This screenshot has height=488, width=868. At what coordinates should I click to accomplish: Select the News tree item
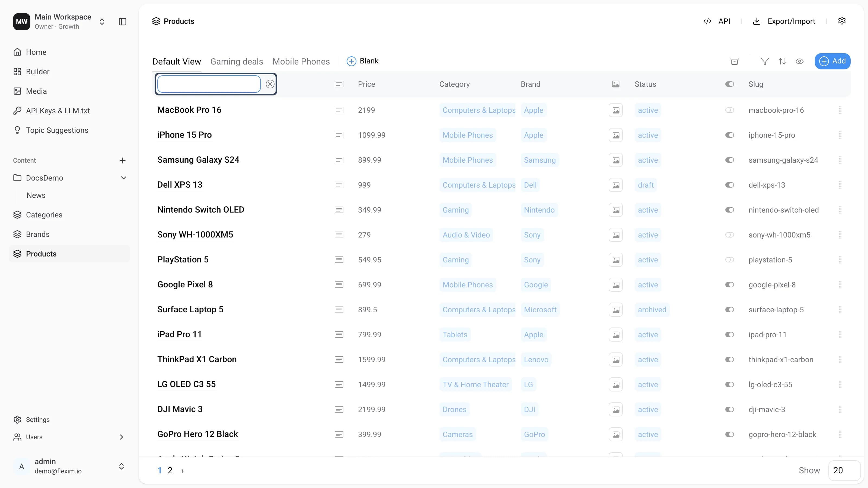click(x=36, y=195)
